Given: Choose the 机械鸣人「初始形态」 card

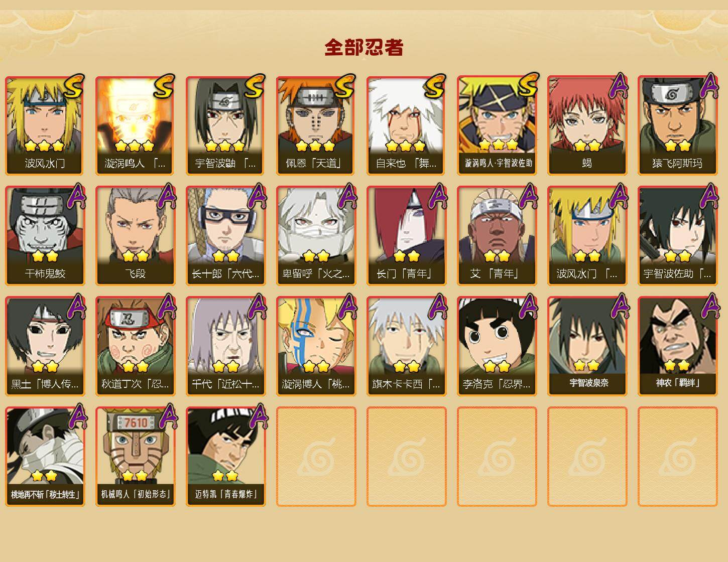Looking at the screenshot, I should (135, 457).
